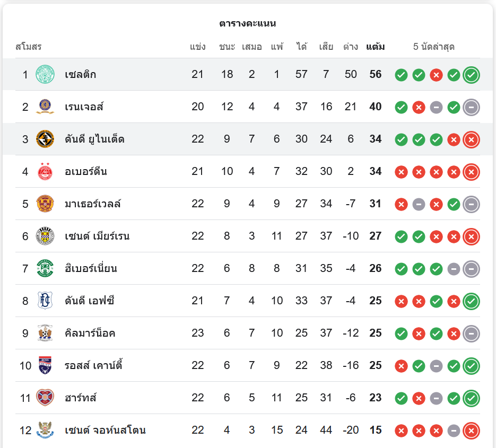Click the Hearts club crest icon
496x448 pixels.
[x=45, y=398]
